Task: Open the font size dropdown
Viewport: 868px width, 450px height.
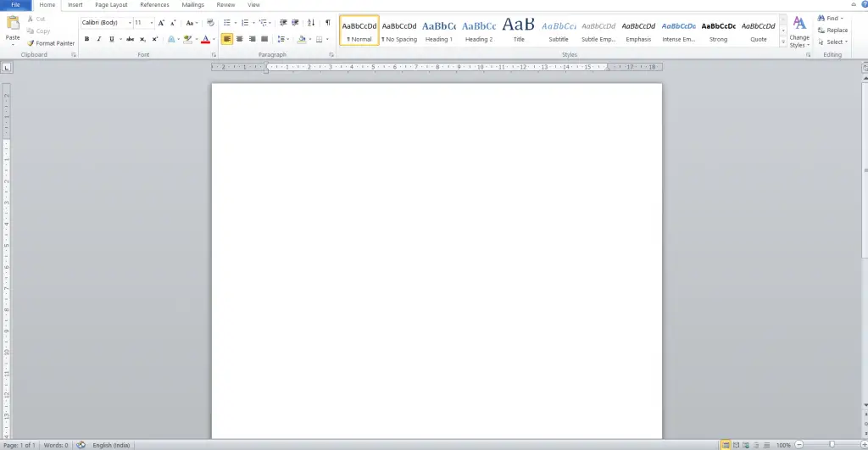Action: (152, 23)
